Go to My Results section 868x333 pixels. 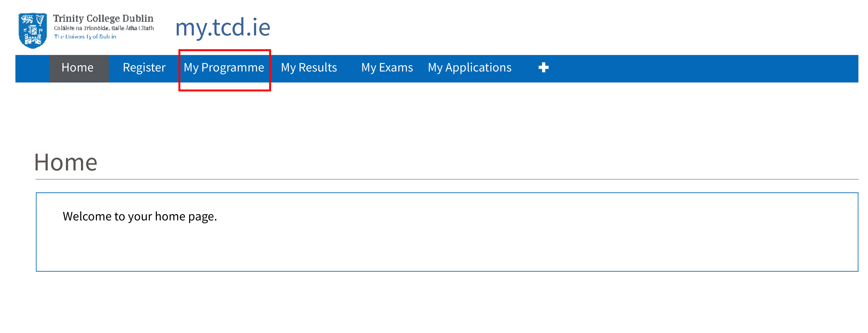point(309,68)
